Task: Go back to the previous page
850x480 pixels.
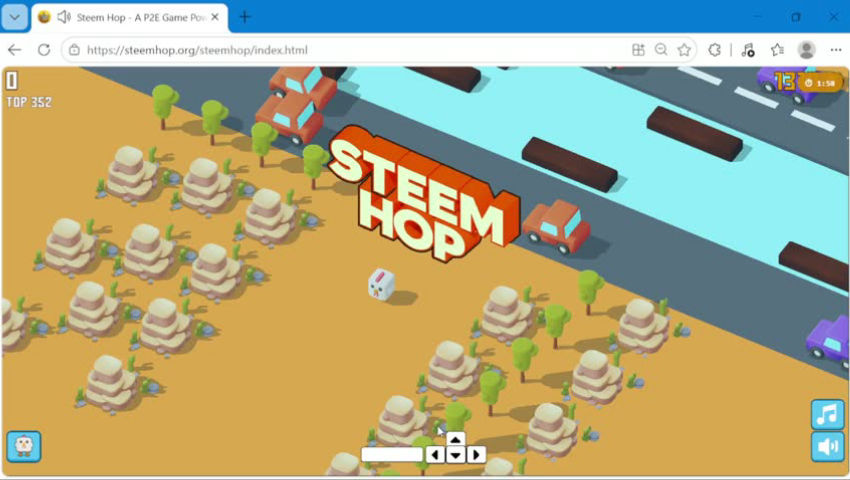Action: tap(15, 50)
